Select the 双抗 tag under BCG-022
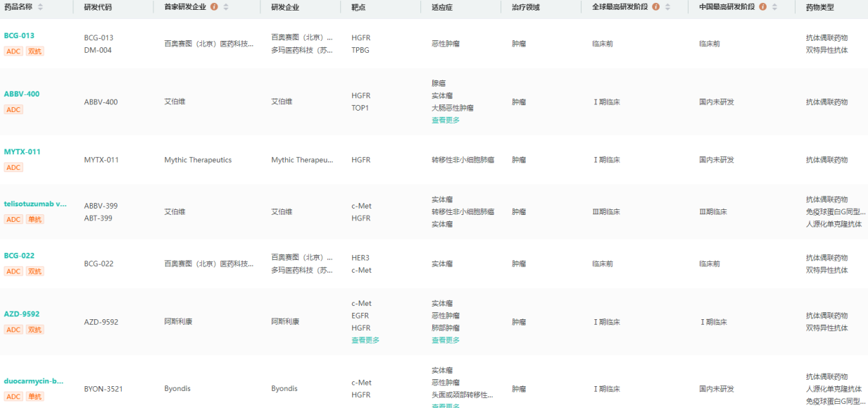This screenshot has width=868, height=408. tap(35, 271)
